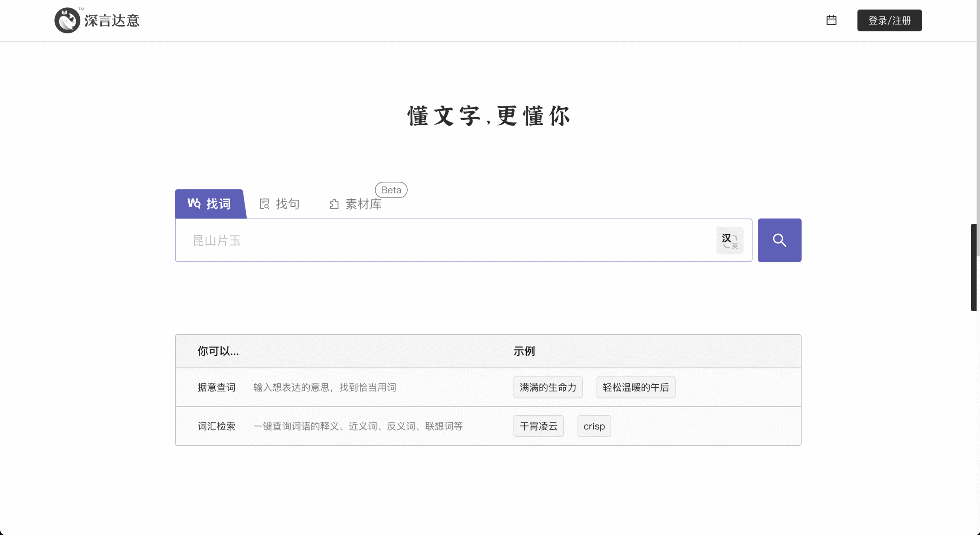The height and width of the screenshot is (535, 980).
Task: Click the 满满的生命力 example chip
Action: click(x=548, y=387)
